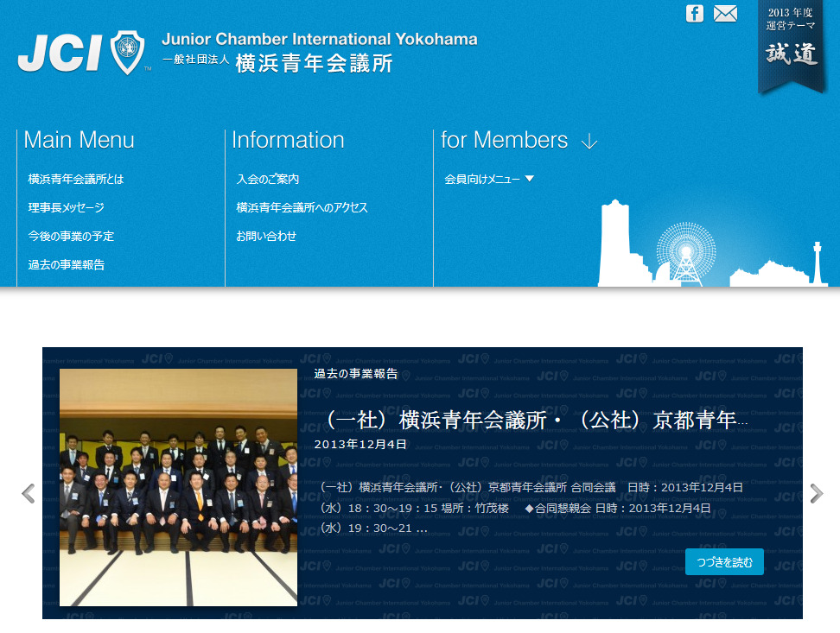
Task: Open the Facebook page icon
Action: point(694,14)
